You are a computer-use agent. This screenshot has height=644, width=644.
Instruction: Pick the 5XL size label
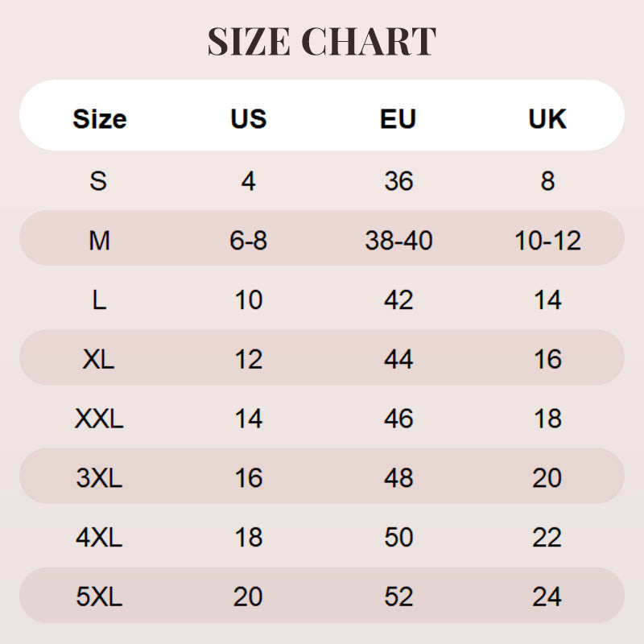pyautogui.click(x=98, y=597)
